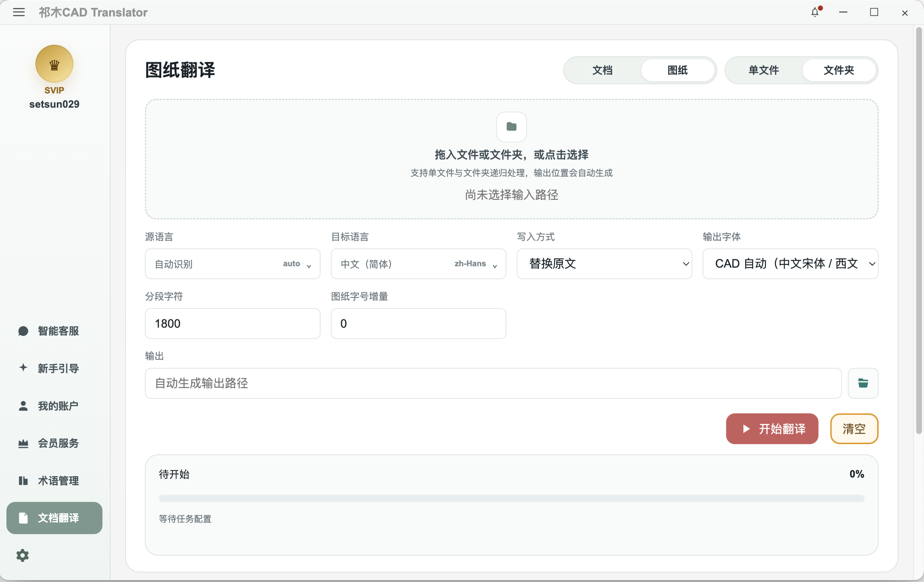Screen dimensions: 924x582
Task: Click the 图纸翻译 page heading
Action: click(x=180, y=70)
